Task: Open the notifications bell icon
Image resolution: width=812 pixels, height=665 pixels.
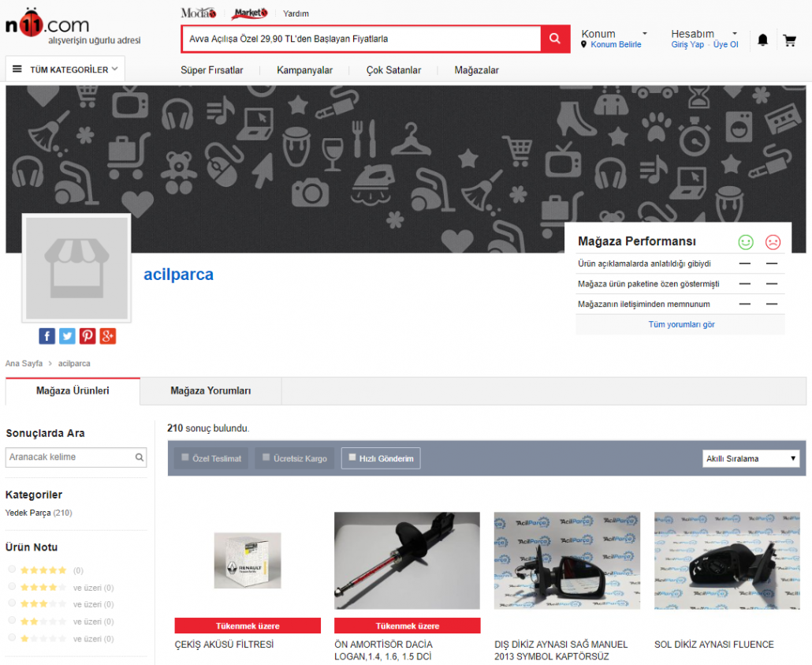Action: tap(762, 39)
